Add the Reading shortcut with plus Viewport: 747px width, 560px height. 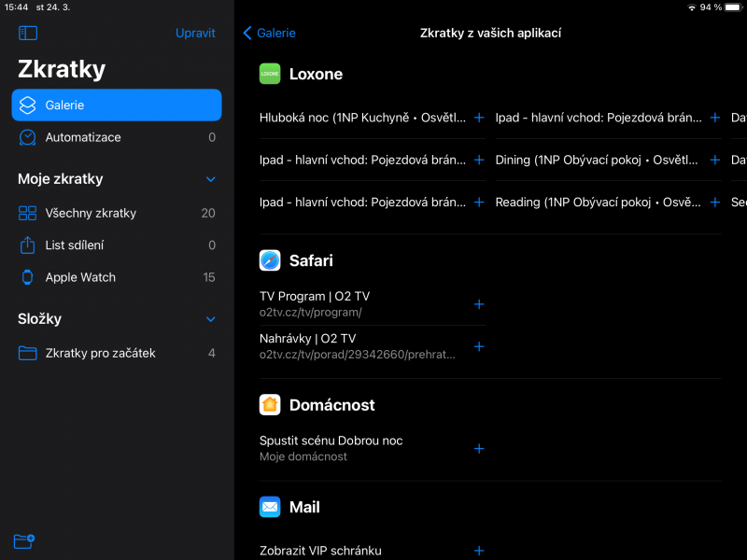(714, 203)
